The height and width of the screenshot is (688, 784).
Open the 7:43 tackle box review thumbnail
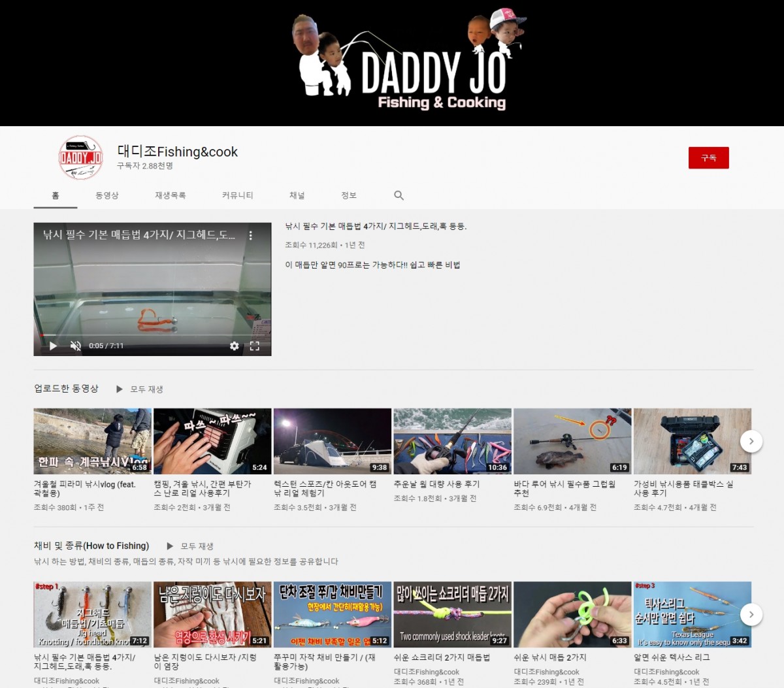tap(692, 441)
